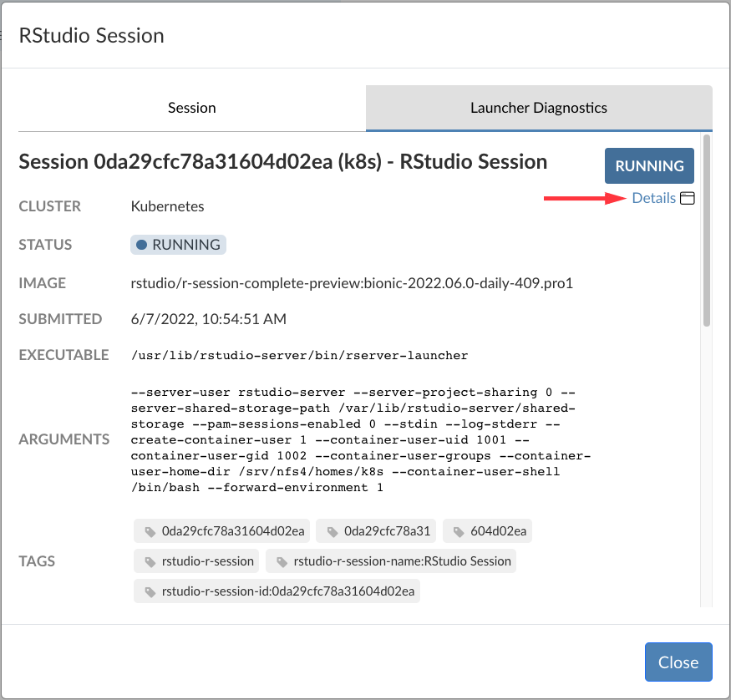Select the rstudio-r-session tag chip
731x700 pixels.
pyautogui.click(x=196, y=561)
